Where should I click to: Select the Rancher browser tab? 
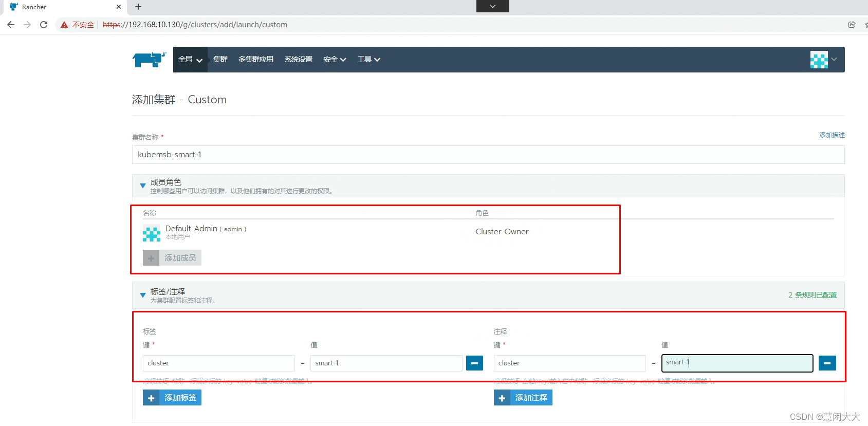[64, 7]
